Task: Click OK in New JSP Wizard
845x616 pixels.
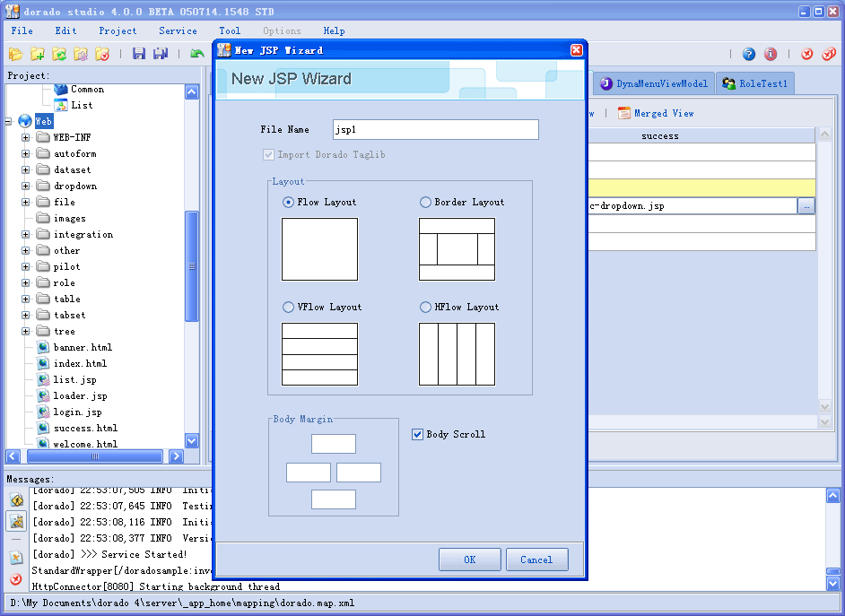Action: tap(469, 560)
